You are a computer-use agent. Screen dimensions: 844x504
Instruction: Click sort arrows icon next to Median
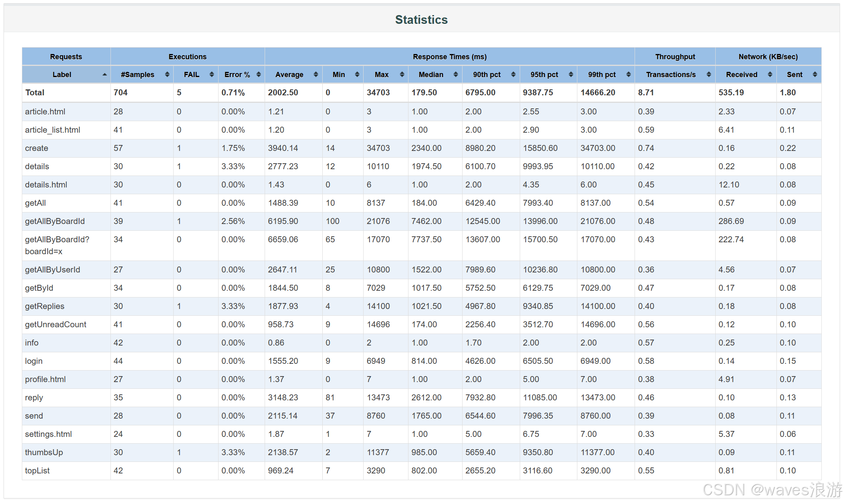tap(456, 75)
